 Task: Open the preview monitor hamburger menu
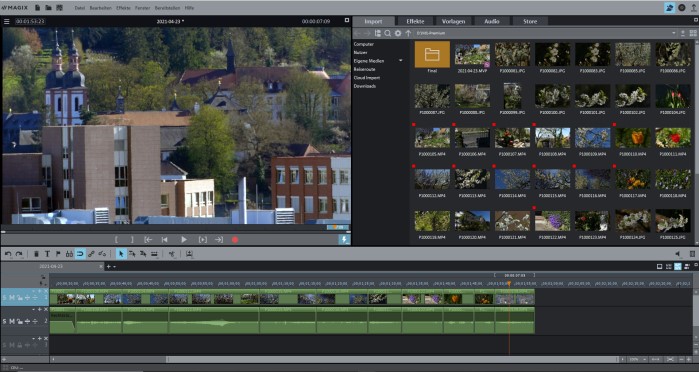point(7,21)
